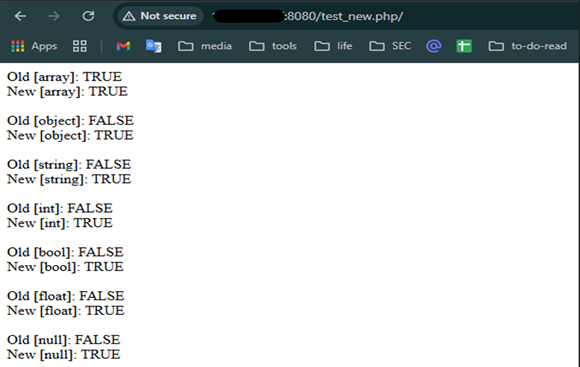This screenshot has height=367, width=580.
Task: Open the Not secure site info
Action: 160,16
